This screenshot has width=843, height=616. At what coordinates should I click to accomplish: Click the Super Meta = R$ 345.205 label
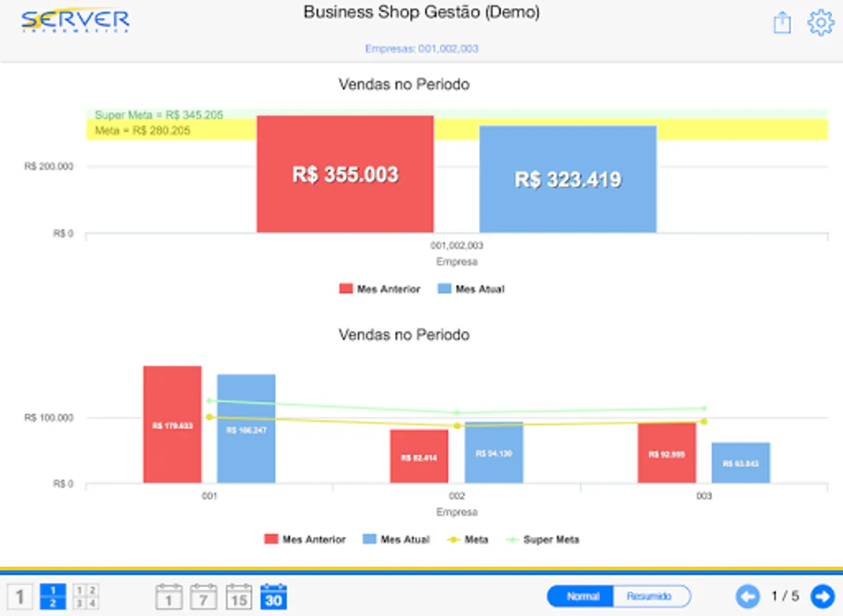tap(159, 114)
